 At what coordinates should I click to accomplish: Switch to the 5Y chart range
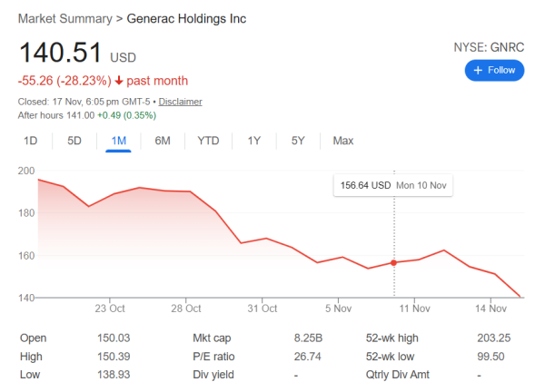pyautogui.click(x=298, y=141)
